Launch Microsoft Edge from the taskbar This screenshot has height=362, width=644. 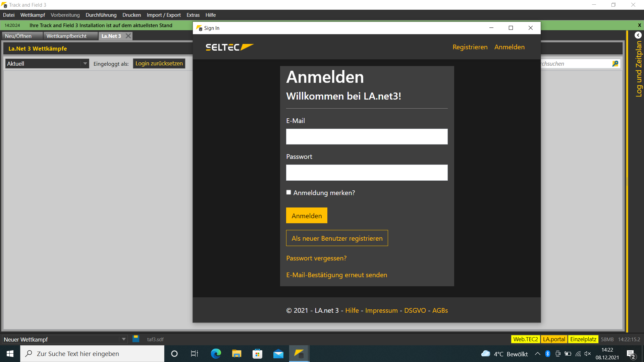[216, 354]
